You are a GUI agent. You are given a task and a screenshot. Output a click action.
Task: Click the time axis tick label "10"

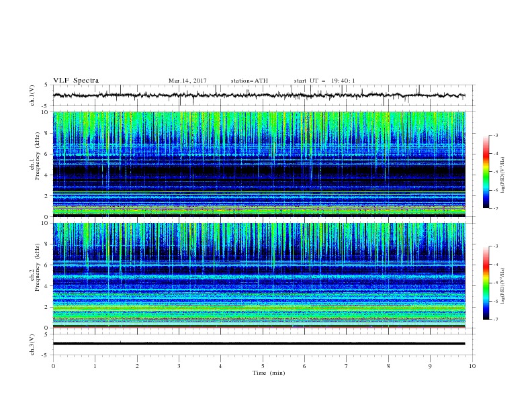click(472, 366)
